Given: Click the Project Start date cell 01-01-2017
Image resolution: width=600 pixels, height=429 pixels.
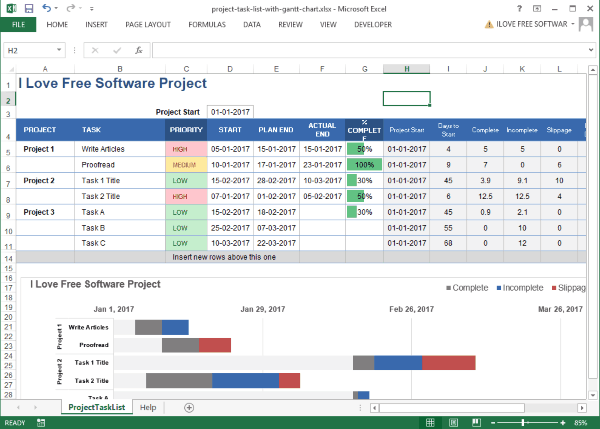Looking at the screenshot, I should tap(230, 112).
